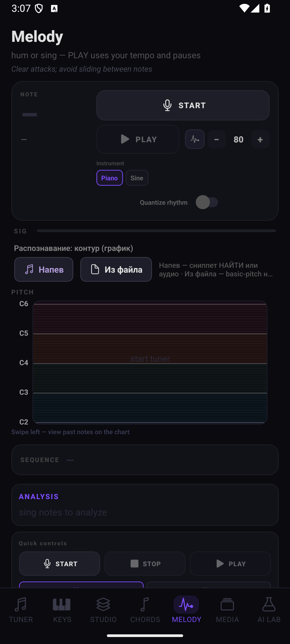
Task: Tap the main PLAY button
Action: click(x=138, y=139)
